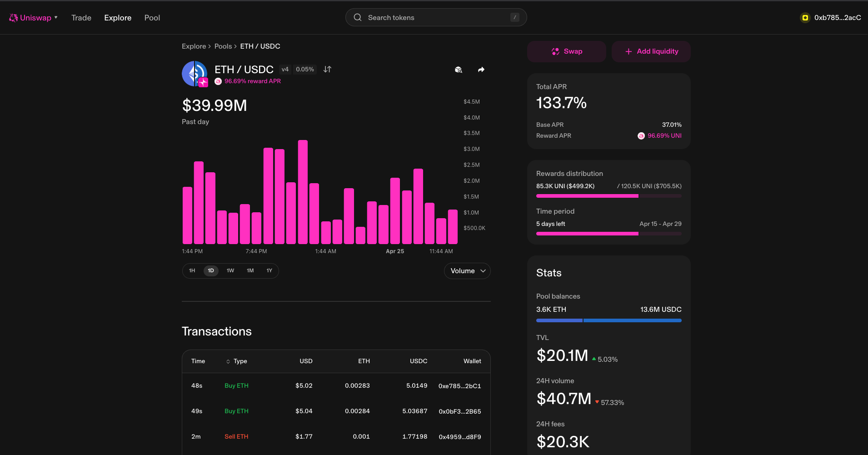Click the plus icon in Add liquidity
868x455 pixels.
(629, 52)
